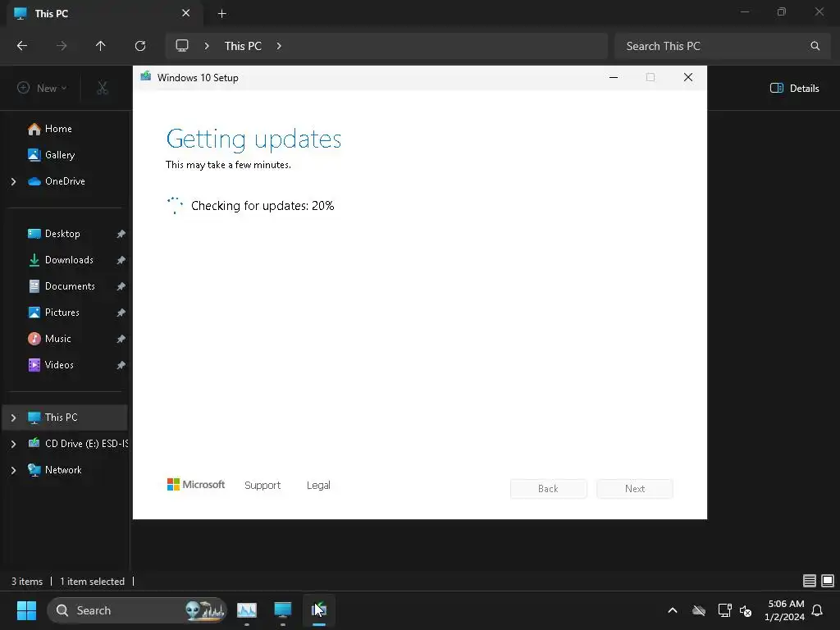Add a new File Explorer tab
840x630 pixels.
(x=221, y=14)
